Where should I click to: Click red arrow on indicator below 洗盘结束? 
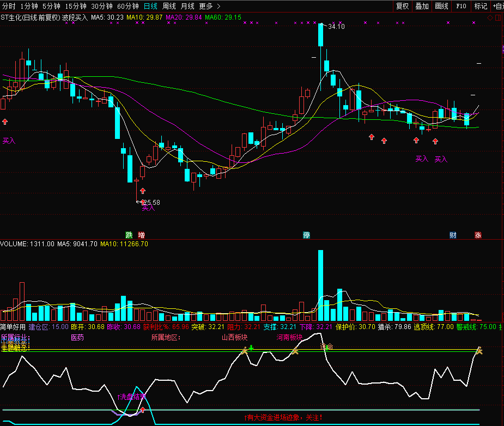pos(143,410)
